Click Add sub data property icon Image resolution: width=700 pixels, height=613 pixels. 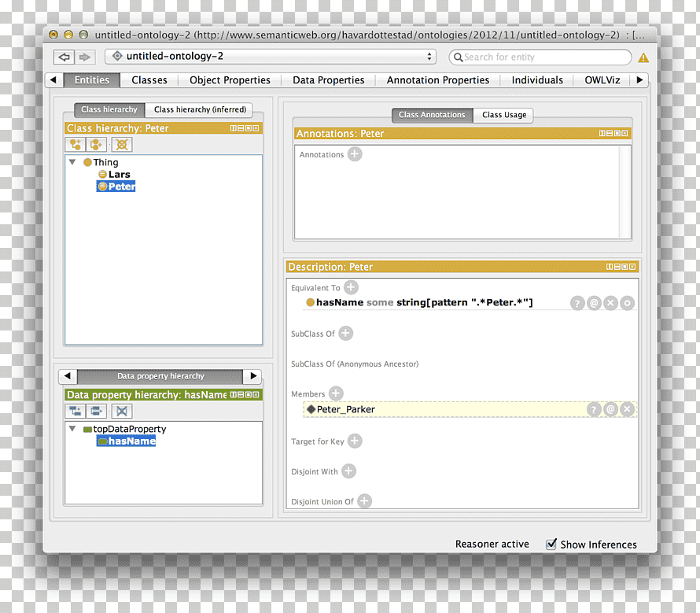[x=76, y=411]
